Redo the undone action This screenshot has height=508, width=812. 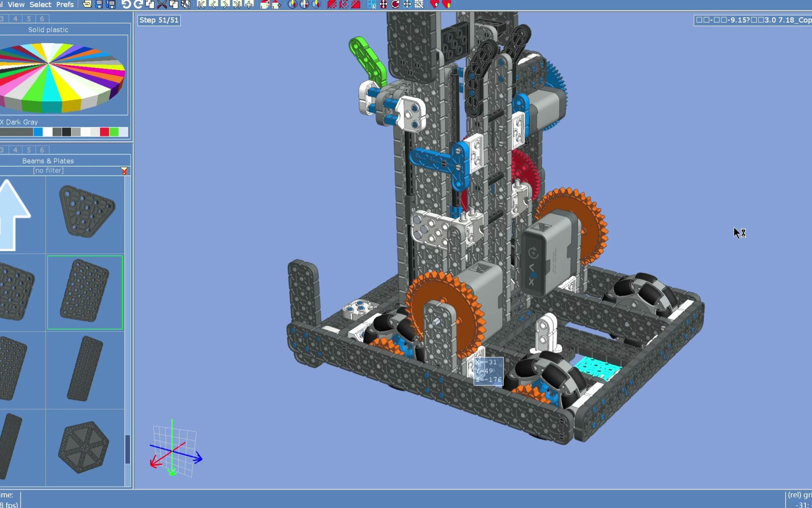point(138,4)
